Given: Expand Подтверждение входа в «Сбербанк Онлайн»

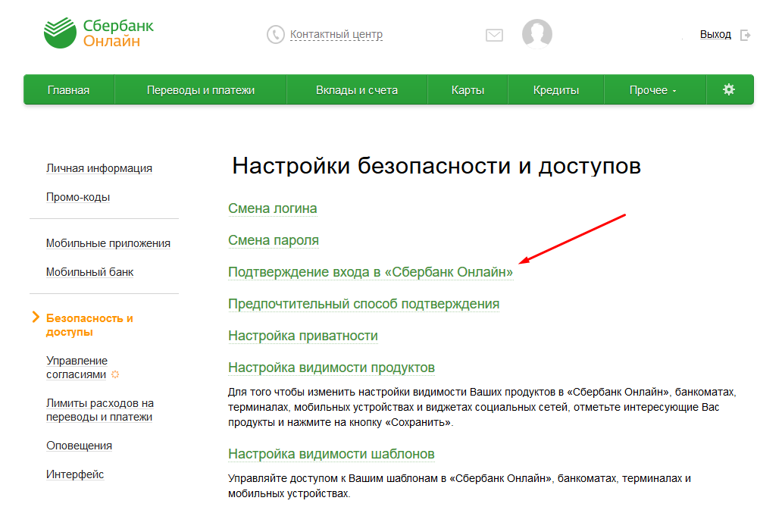Looking at the screenshot, I should pos(371,272).
